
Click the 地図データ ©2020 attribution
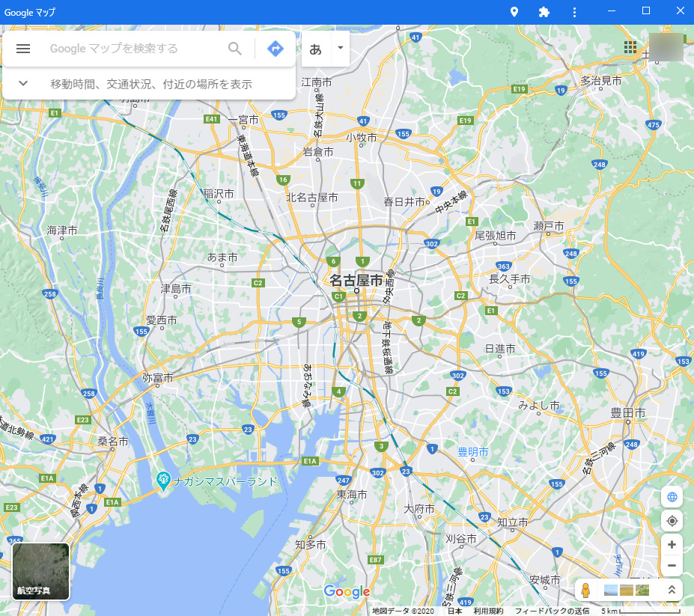pyautogui.click(x=403, y=611)
